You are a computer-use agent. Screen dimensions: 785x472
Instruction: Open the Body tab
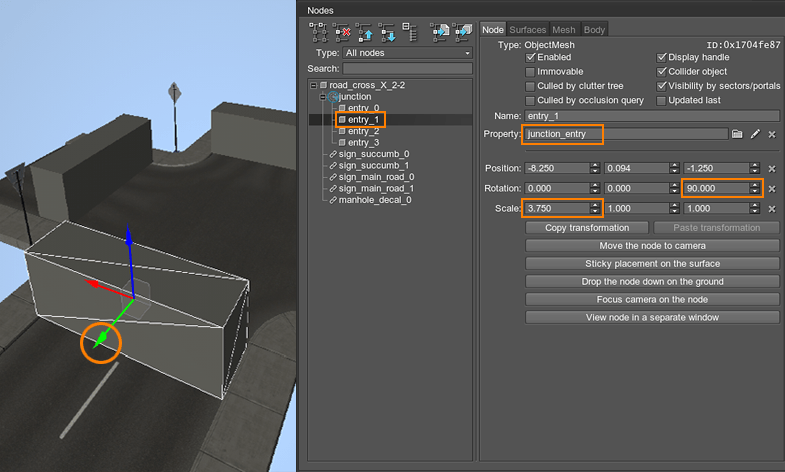[594, 30]
